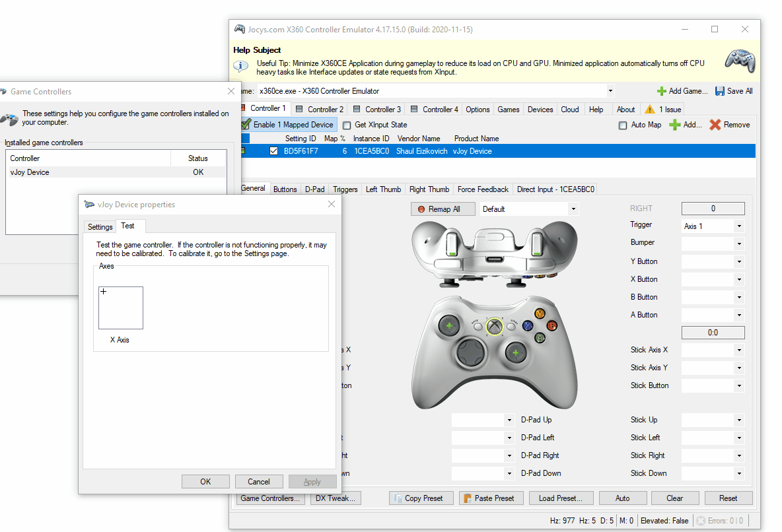This screenshot has width=782, height=532.
Task: Click the X360CE title bar app icon
Action: click(240, 30)
